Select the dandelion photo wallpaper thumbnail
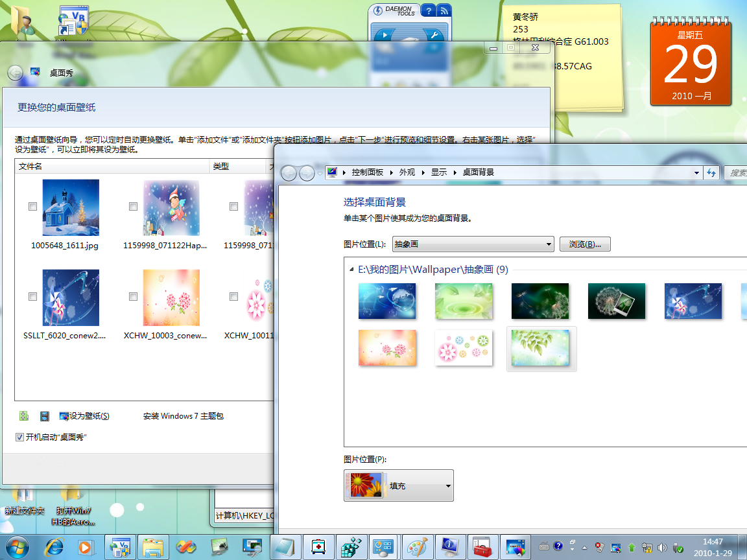 click(616, 301)
